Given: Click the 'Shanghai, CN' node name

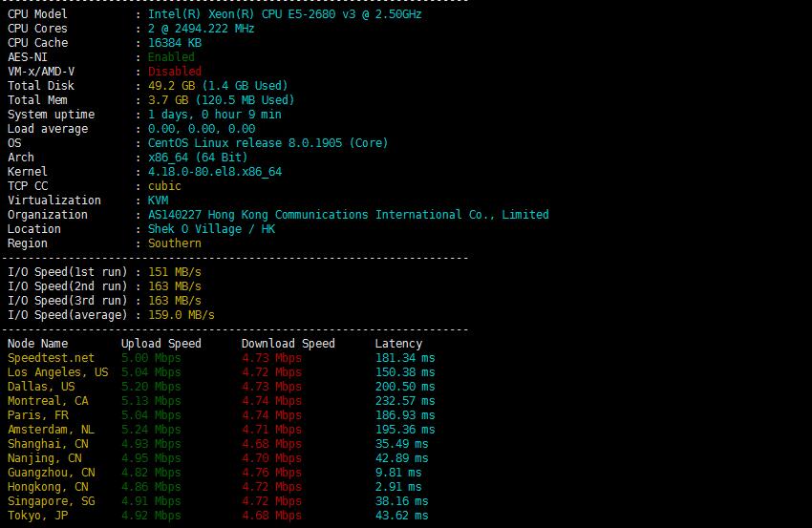Looking at the screenshot, I should tap(48, 444).
